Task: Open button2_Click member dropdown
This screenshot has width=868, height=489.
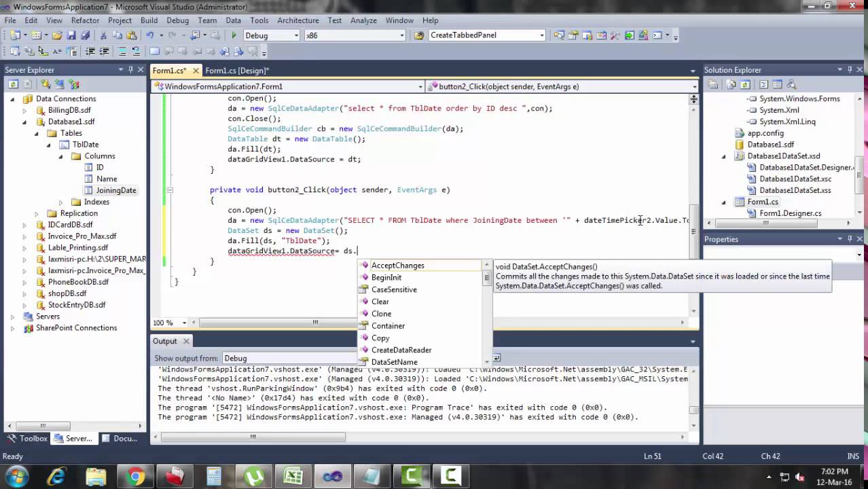Action: pos(694,87)
